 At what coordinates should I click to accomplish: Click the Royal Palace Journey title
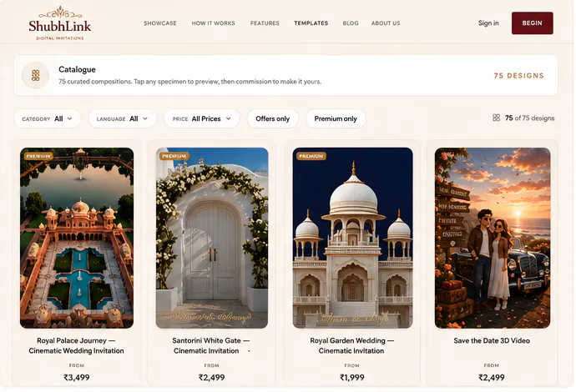(x=77, y=346)
